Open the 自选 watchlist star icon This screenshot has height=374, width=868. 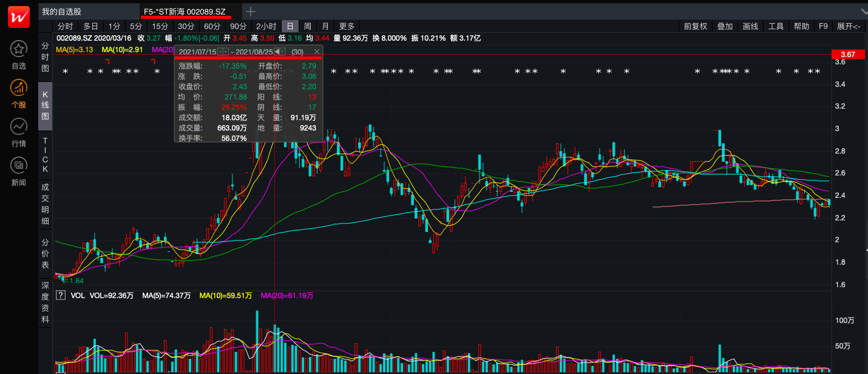(19, 49)
